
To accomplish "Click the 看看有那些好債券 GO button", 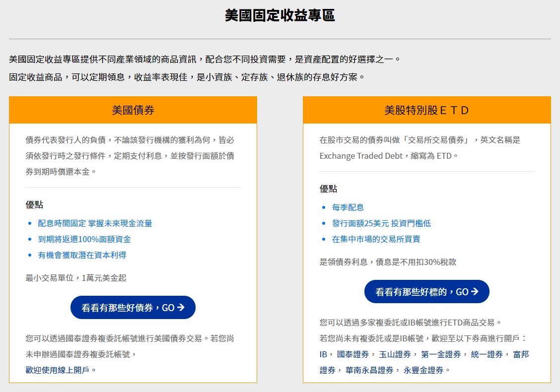I will point(133,308).
